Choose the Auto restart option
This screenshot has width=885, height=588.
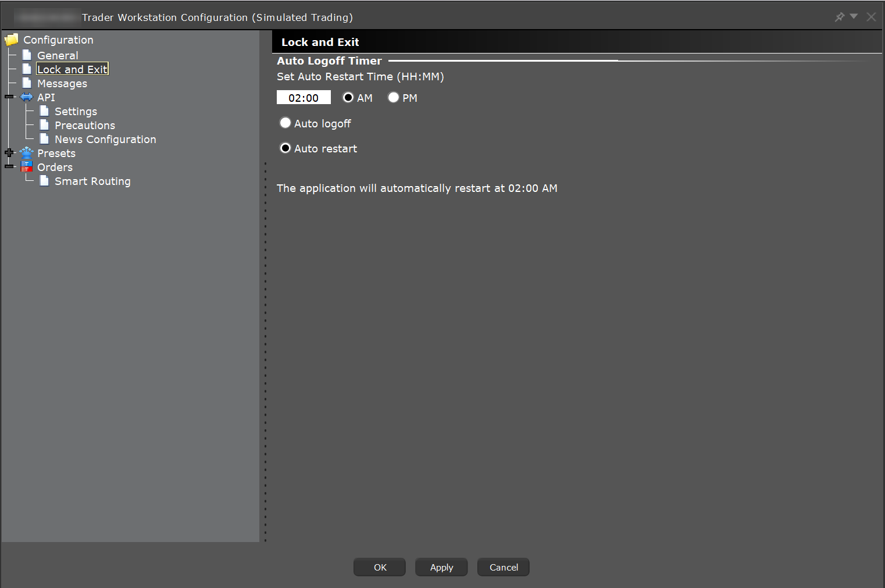(x=286, y=148)
